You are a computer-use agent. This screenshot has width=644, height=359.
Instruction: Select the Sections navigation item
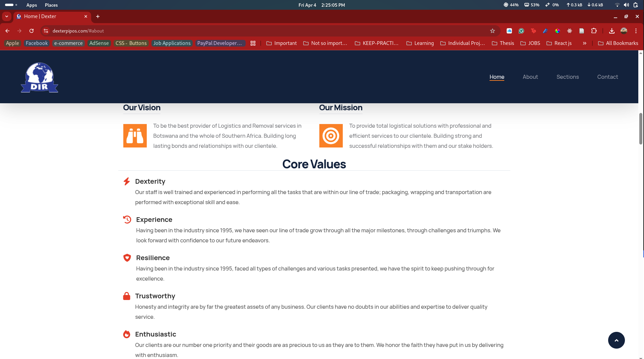[x=567, y=77]
